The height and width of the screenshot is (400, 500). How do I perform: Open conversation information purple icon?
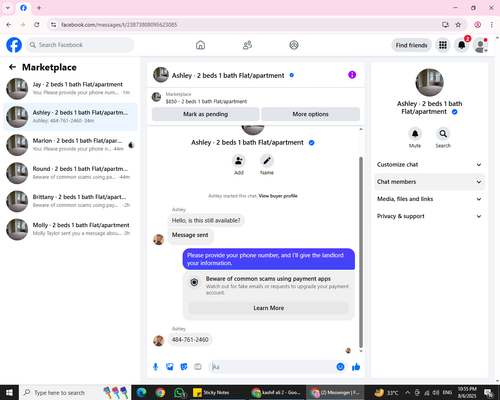pyautogui.click(x=352, y=75)
